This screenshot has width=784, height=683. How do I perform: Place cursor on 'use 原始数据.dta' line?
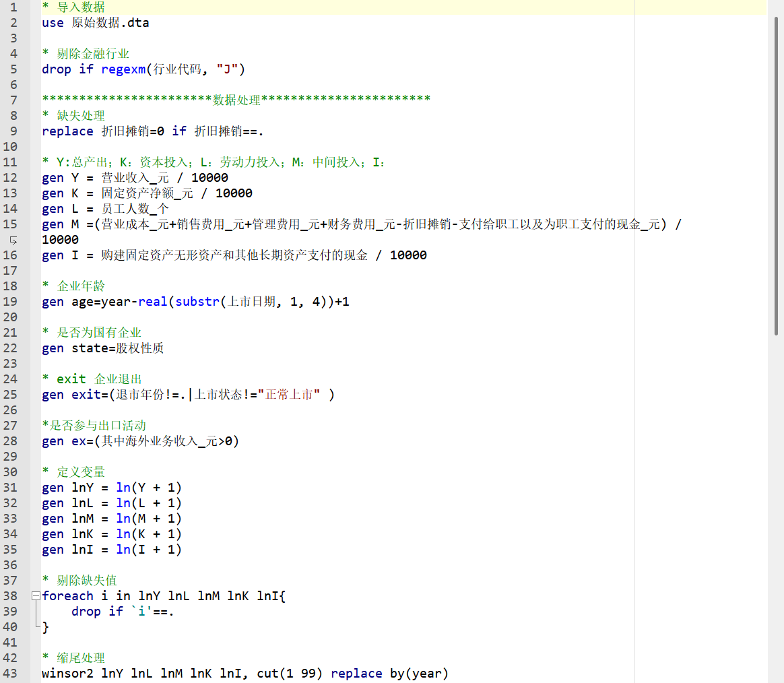click(95, 23)
